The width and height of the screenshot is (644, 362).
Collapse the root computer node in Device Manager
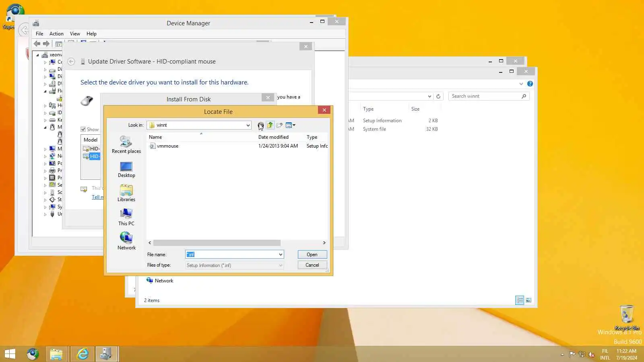[38, 55]
